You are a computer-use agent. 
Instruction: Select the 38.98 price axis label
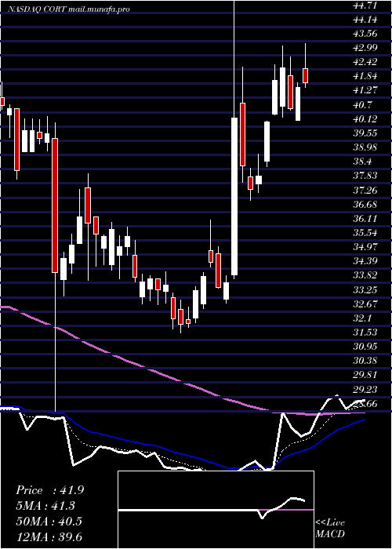(x=365, y=147)
